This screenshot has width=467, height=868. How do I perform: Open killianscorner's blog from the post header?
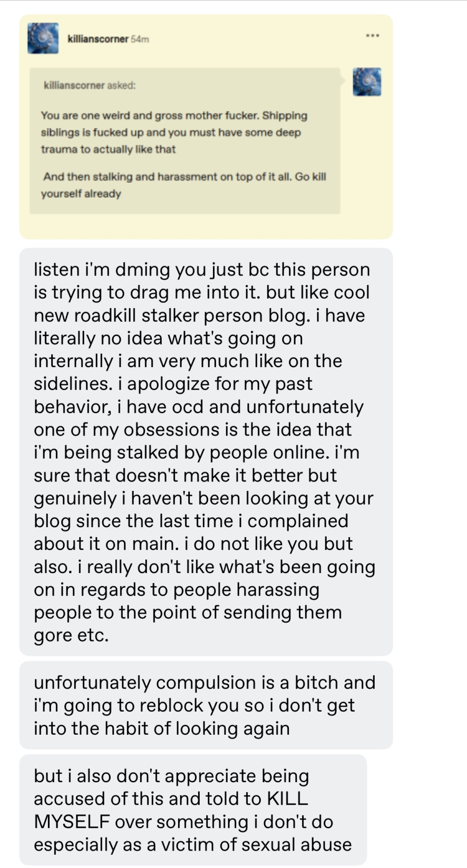pyautogui.click(x=98, y=39)
